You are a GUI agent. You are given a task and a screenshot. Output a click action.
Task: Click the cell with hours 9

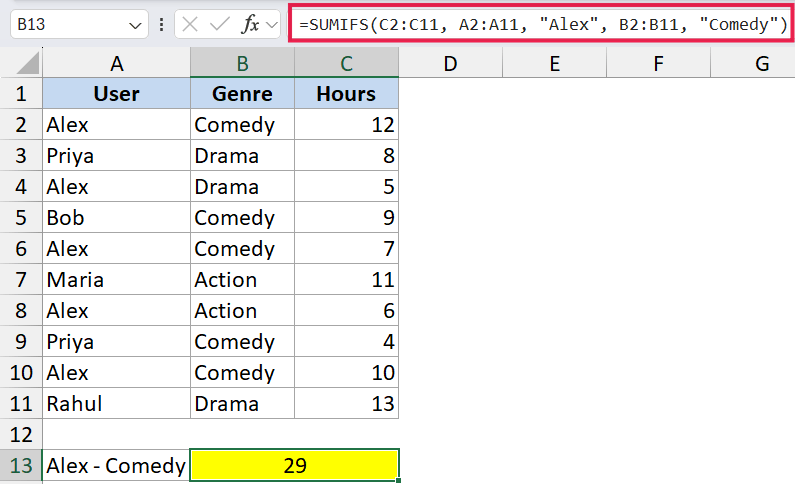pos(346,217)
